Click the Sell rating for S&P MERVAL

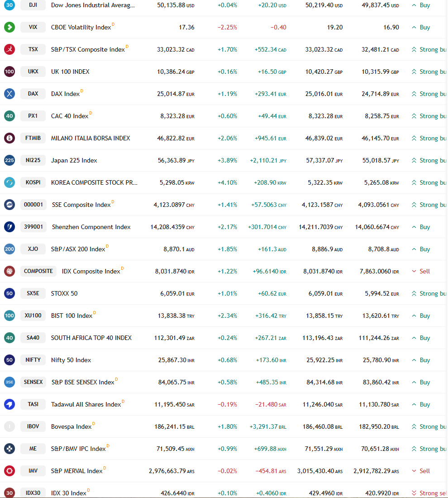[x=421, y=471]
